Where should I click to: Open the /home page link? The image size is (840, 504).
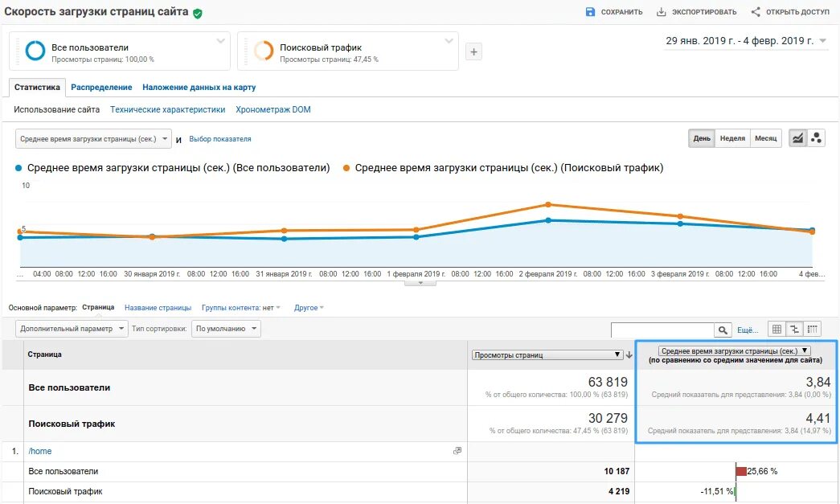(40, 452)
